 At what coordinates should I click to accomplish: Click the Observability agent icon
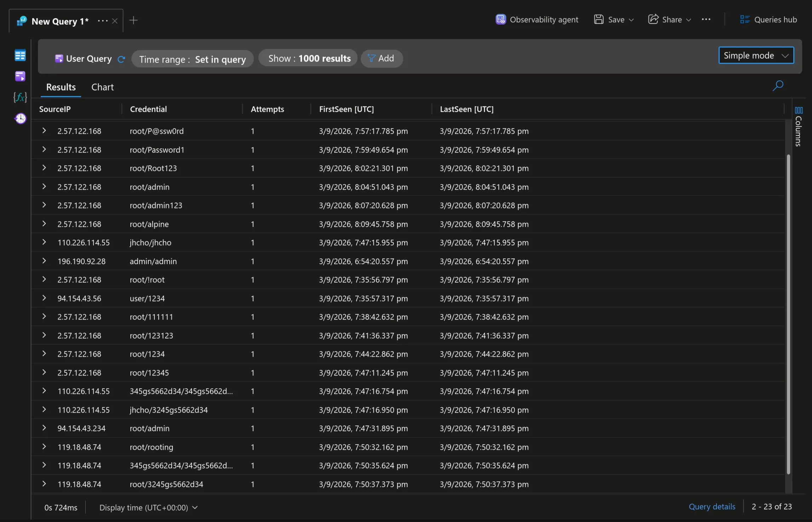[x=501, y=19]
